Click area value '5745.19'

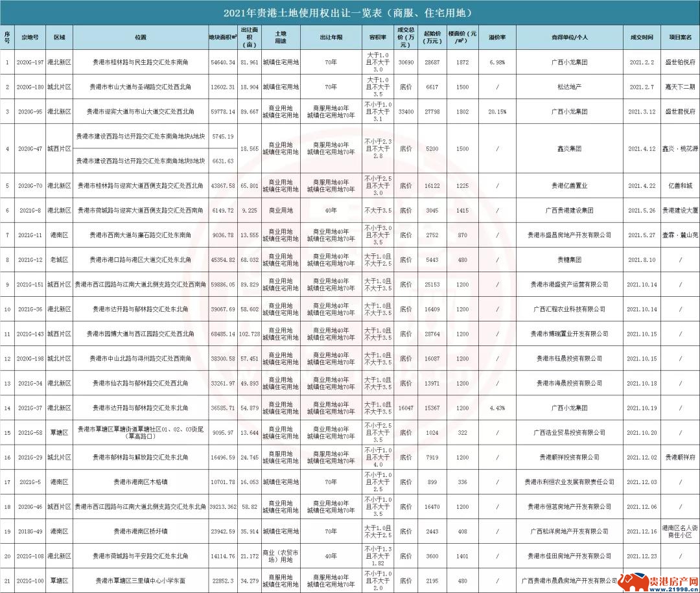click(x=223, y=137)
